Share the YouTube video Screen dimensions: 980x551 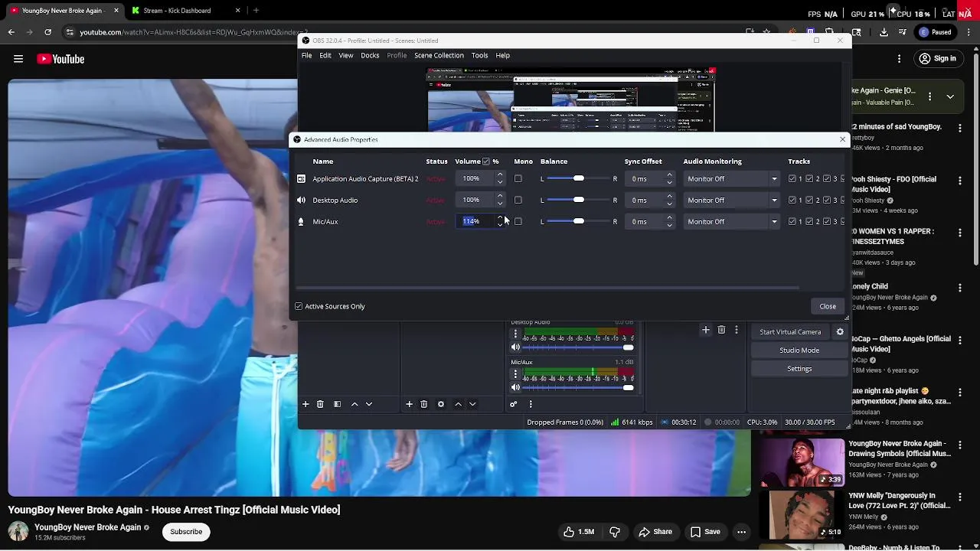[x=655, y=532]
